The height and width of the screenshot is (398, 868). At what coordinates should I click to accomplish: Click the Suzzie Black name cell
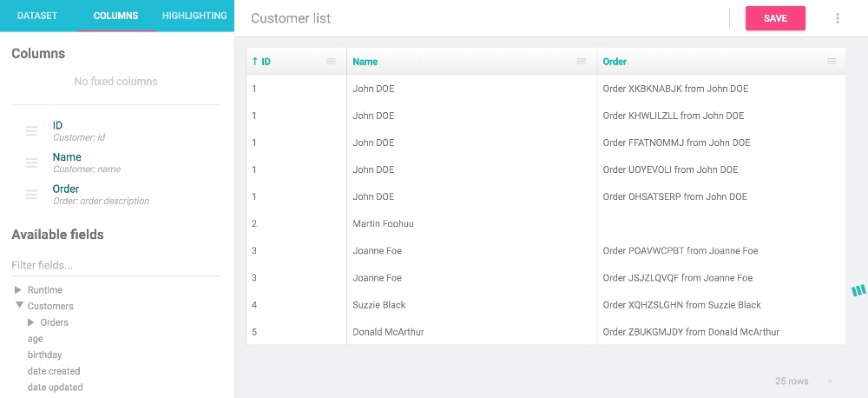pos(471,305)
